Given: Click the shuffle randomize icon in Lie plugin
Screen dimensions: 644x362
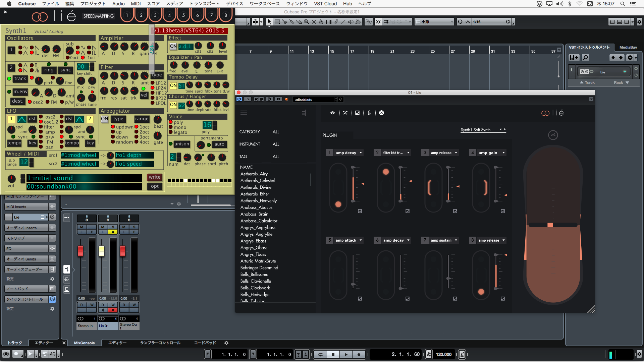Looking at the screenshot, I should 345,113.
